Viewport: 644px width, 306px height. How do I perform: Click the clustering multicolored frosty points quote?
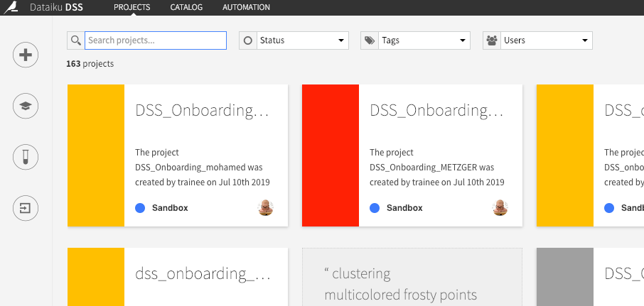pos(401,284)
